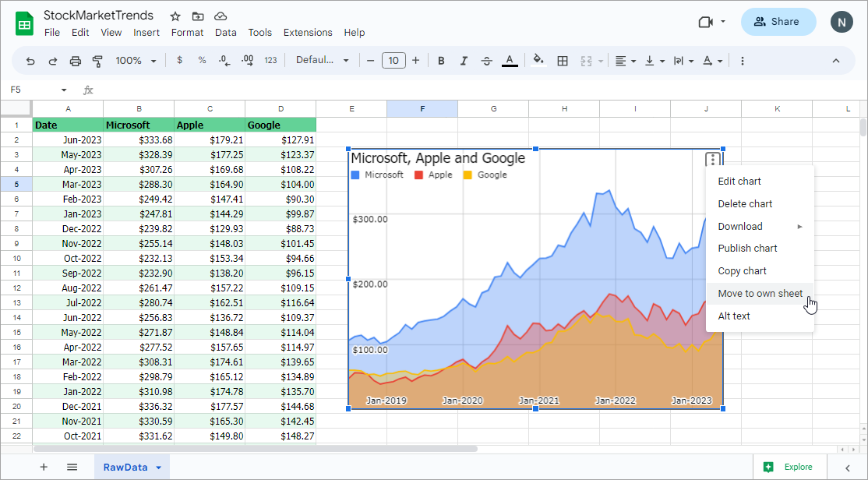This screenshot has height=480, width=868.
Task: Select cell with $333.68
Action: pos(139,140)
